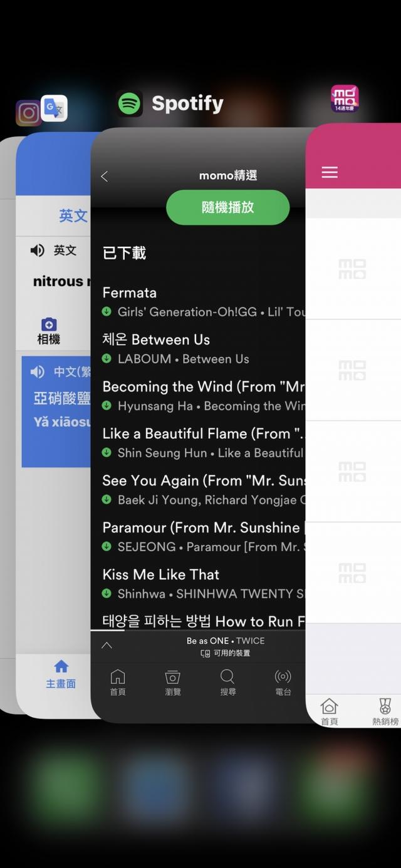Viewport: 401px width, 868px height.
Task: Open momo 熱銷榜 best sellers tab
Action: coord(385,711)
